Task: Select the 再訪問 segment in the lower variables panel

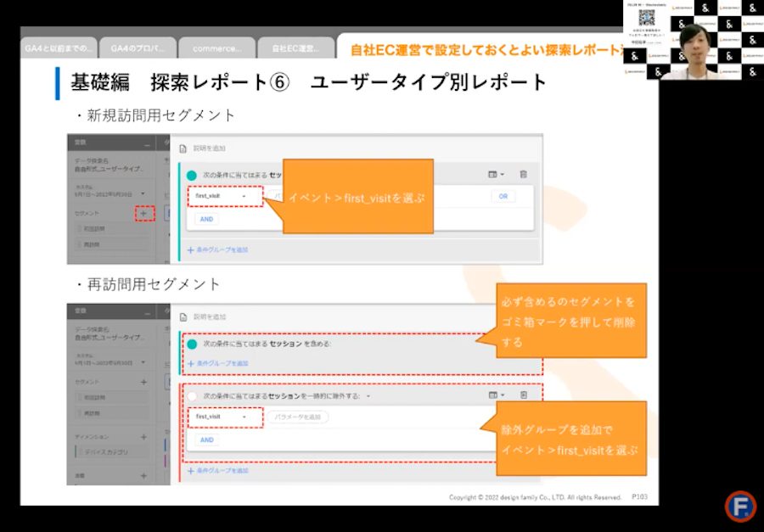Action: click(111, 413)
